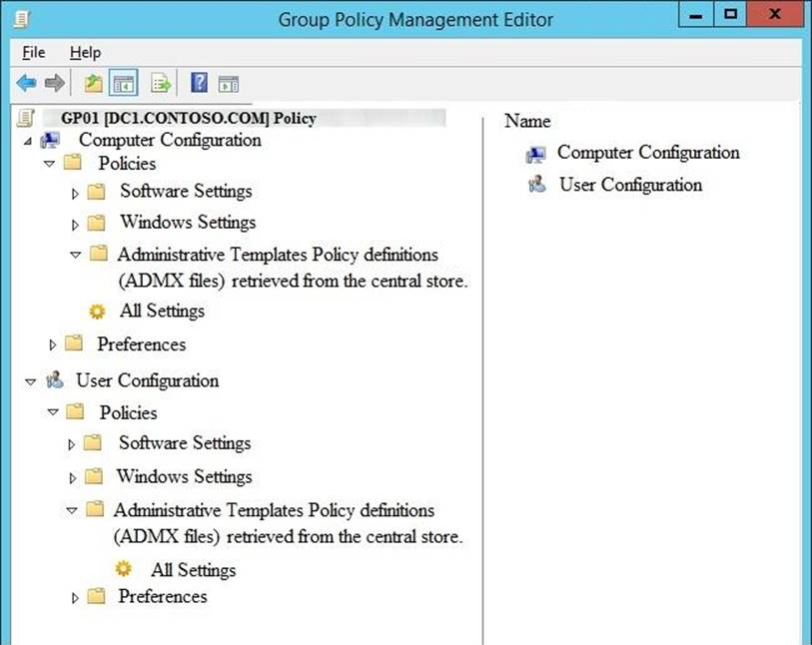Toggle the Show/Hide Action Pane icon

pyautogui.click(x=229, y=84)
